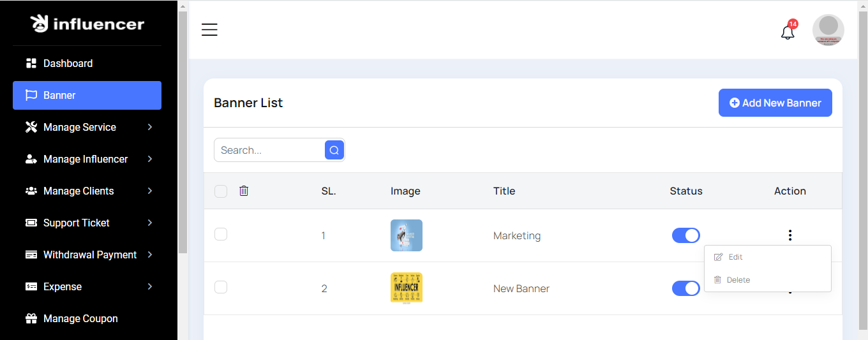Open Manage Coupon from the sidebar
Image resolution: width=868 pixels, height=340 pixels.
click(80, 318)
